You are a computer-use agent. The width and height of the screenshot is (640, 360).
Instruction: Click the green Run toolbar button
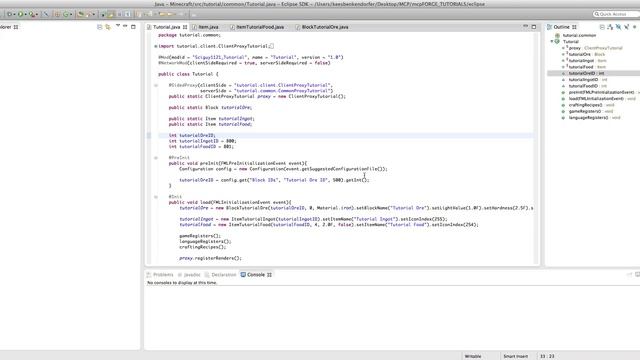click(20, 14)
